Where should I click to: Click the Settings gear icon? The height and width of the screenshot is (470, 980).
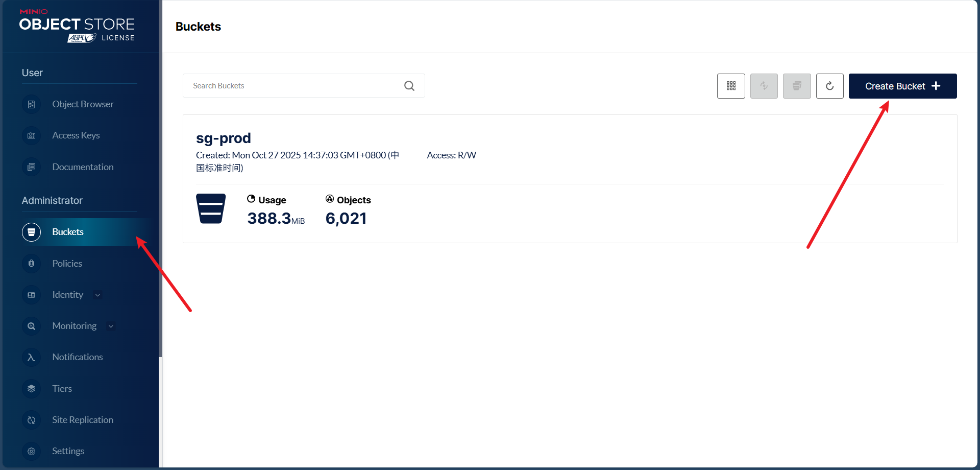31,451
